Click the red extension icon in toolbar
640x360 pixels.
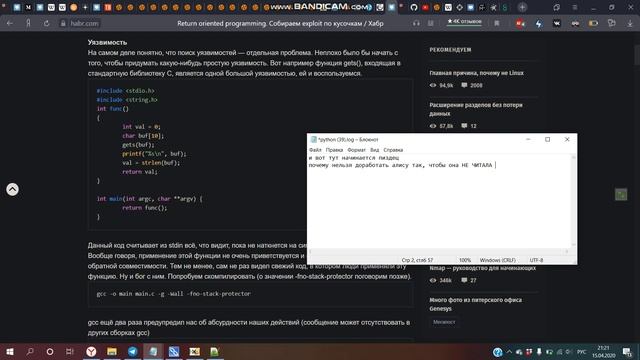(520, 23)
